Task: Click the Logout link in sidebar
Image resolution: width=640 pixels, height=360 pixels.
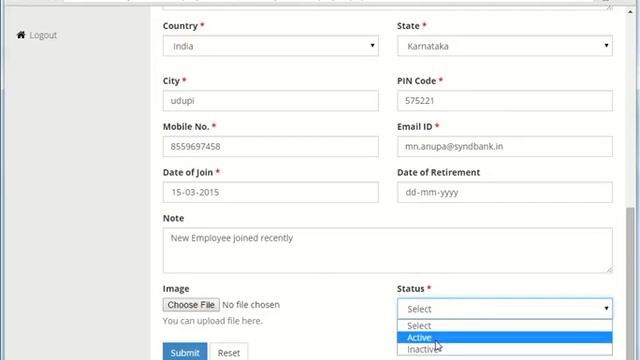Action: click(x=43, y=36)
